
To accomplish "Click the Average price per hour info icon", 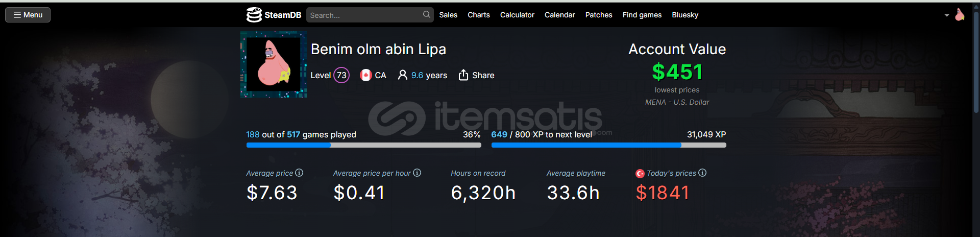I will pos(417,173).
